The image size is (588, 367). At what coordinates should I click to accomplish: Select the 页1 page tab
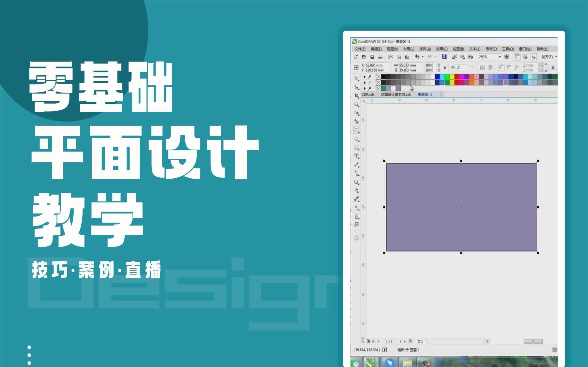click(420, 341)
